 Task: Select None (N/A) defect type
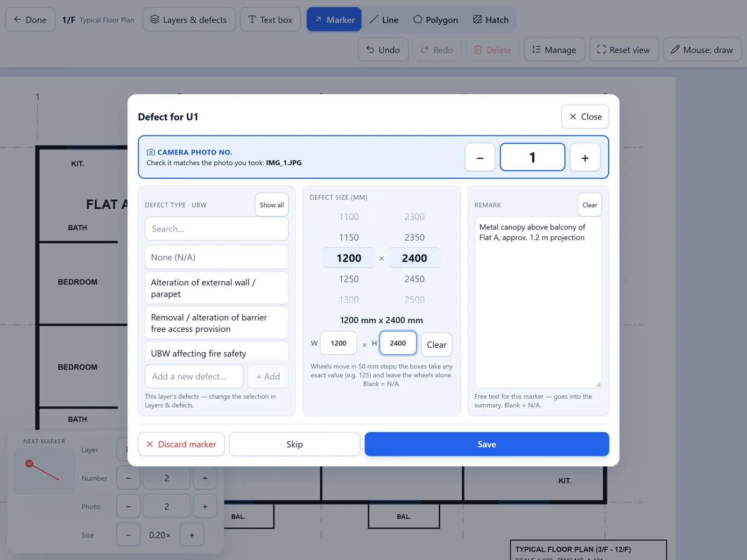click(217, 257)
